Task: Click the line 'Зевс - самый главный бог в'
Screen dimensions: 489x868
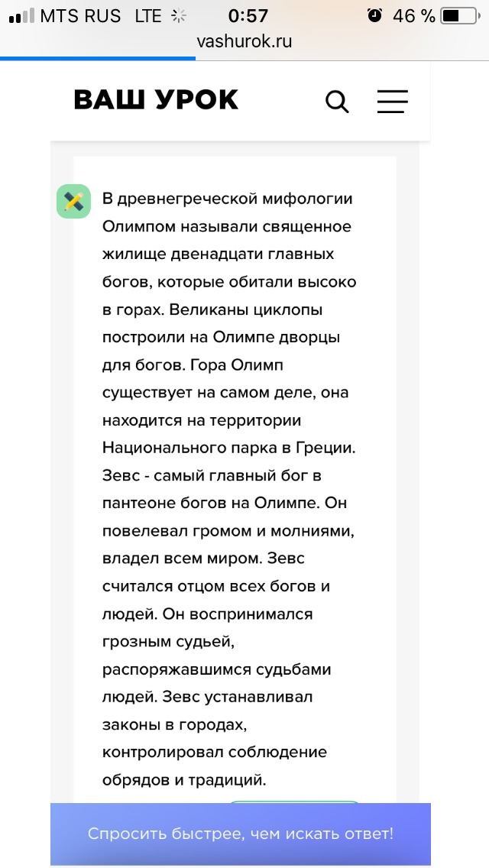Action: (212, 475)
